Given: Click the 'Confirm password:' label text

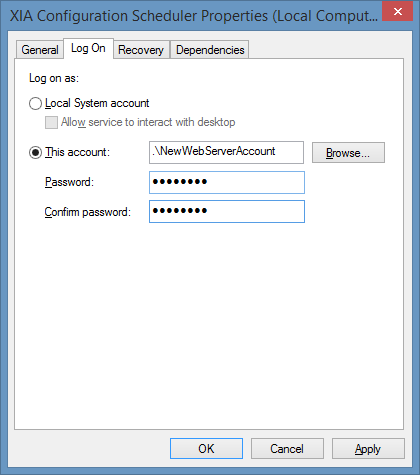Looking at the screenshot, I should (88, 212).
